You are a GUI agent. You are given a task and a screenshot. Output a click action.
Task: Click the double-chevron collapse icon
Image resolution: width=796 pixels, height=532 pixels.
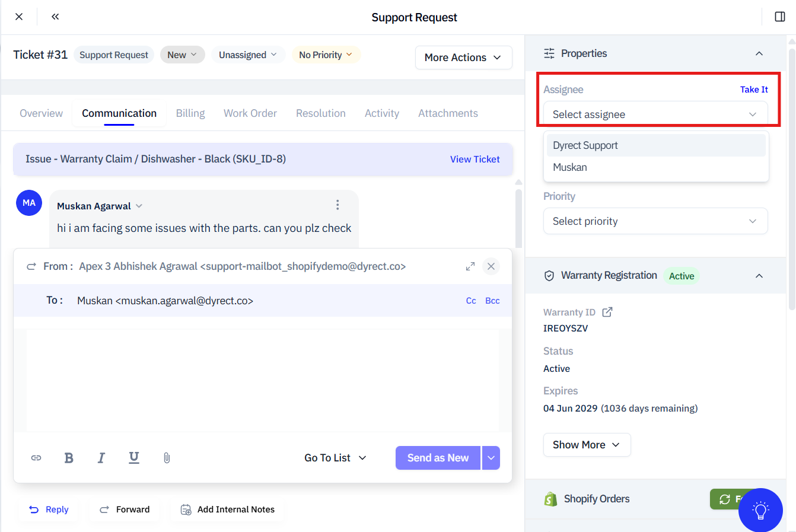(55, 17)
